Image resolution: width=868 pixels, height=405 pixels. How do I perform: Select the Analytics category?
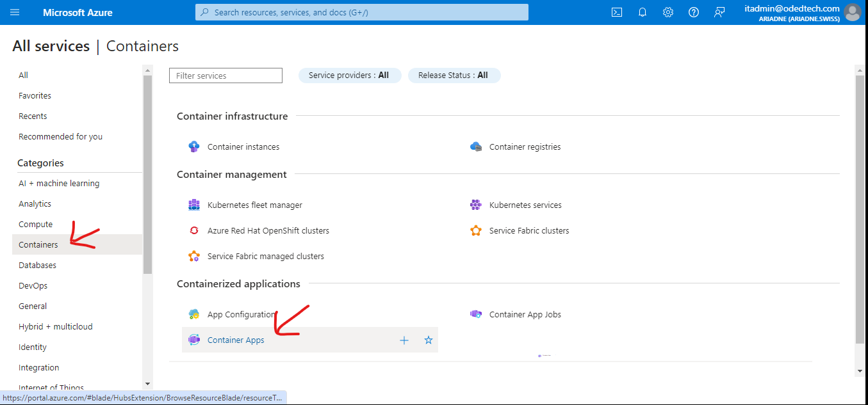tap(35, 203)
